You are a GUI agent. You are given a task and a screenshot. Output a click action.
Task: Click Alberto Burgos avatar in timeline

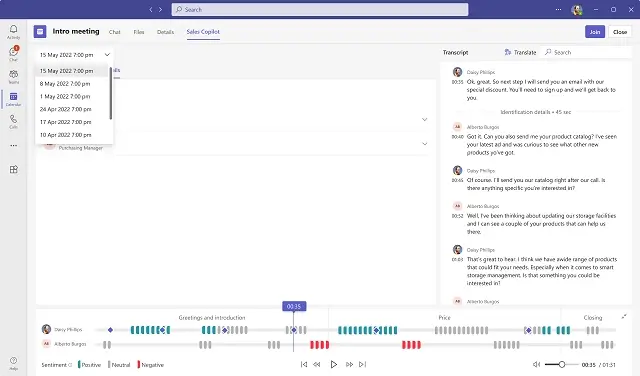(47, 344)
